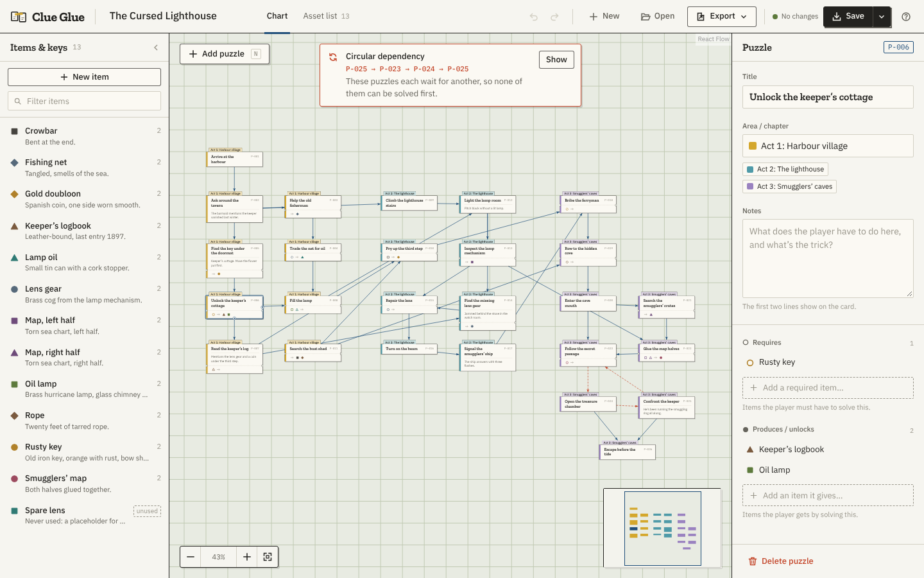Click the circular dependency warning icon

333,57
